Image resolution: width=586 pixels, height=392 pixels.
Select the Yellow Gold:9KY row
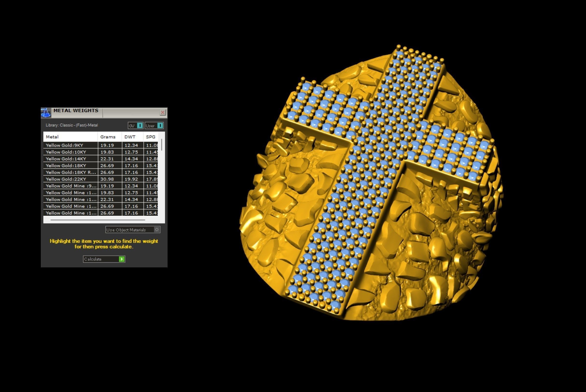[x=101, y=145]
